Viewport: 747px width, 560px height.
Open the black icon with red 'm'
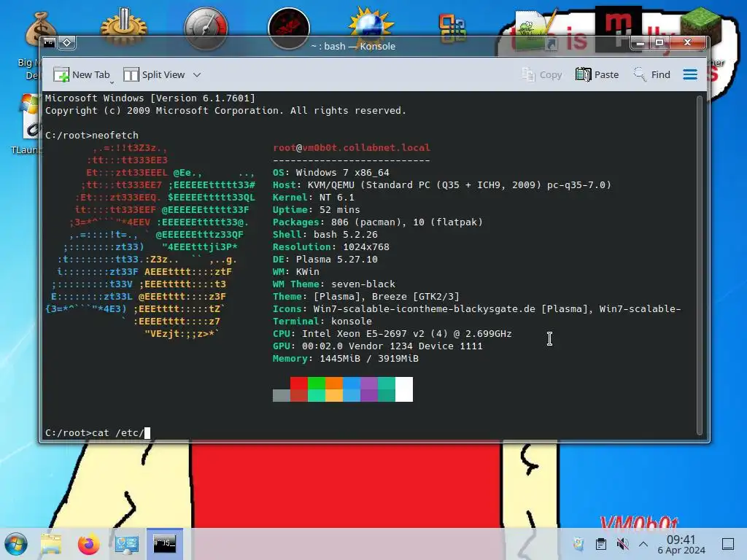pyautogui.click(x=618, y=28)
